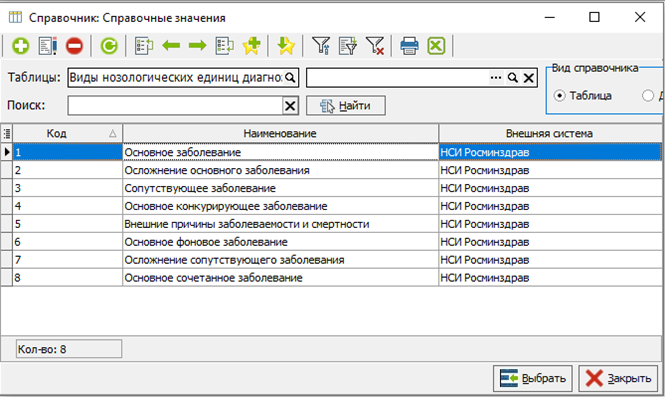Export to Excel with the green X icon
Viewport: 665px width, 397px height.
436,46
